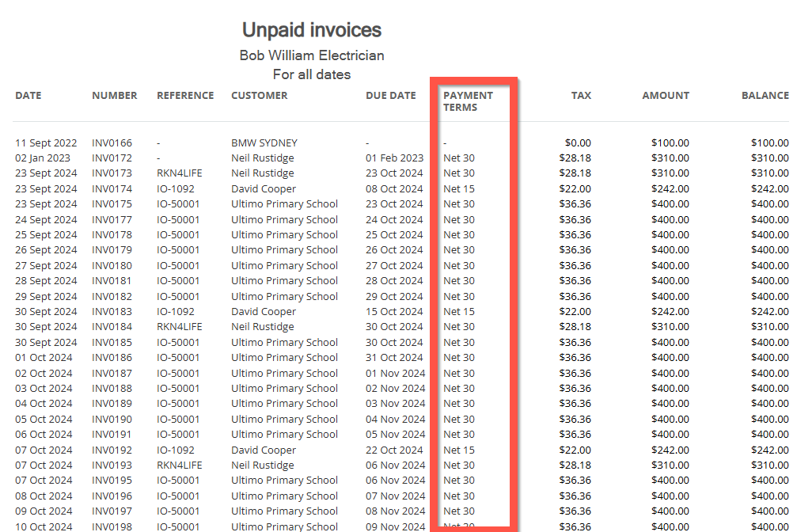Click due date 04 Nov 2024
797x532 pixels.
(395, 419)
